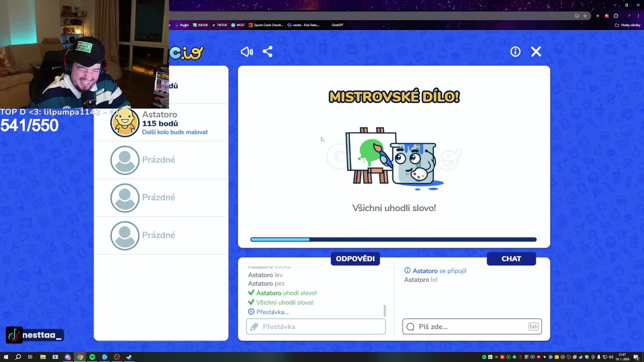Open Steam from the taskbar
This screenshot has width=644, height=362.
tap(129, 357)
